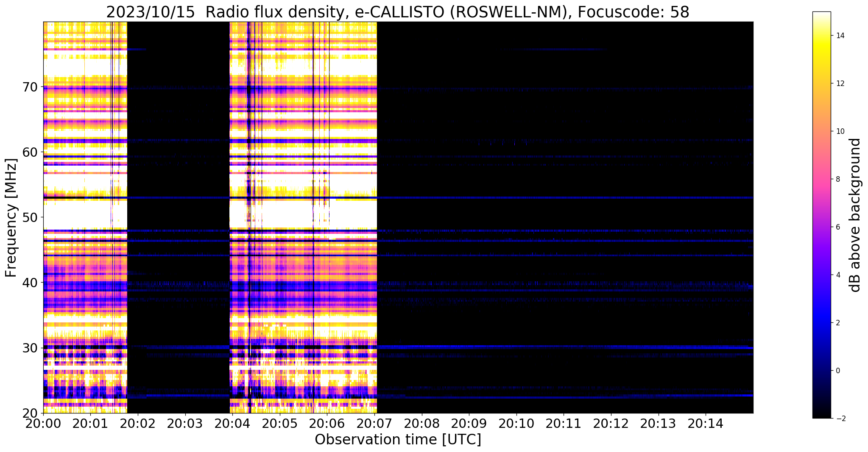Image resolution: width=868 pixels, height=452 pixels.
Task: Click the 20:02 time tick label
Action: [138, 423]
